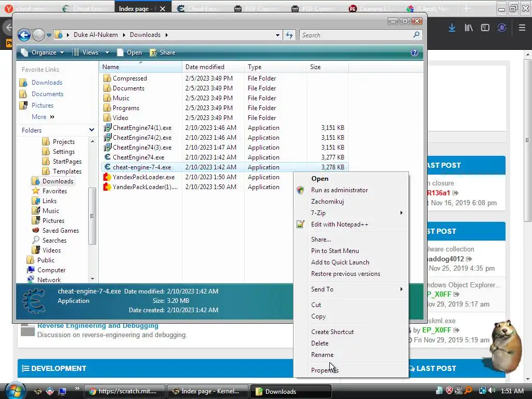Choose Delete in context menu

(351, 343)
